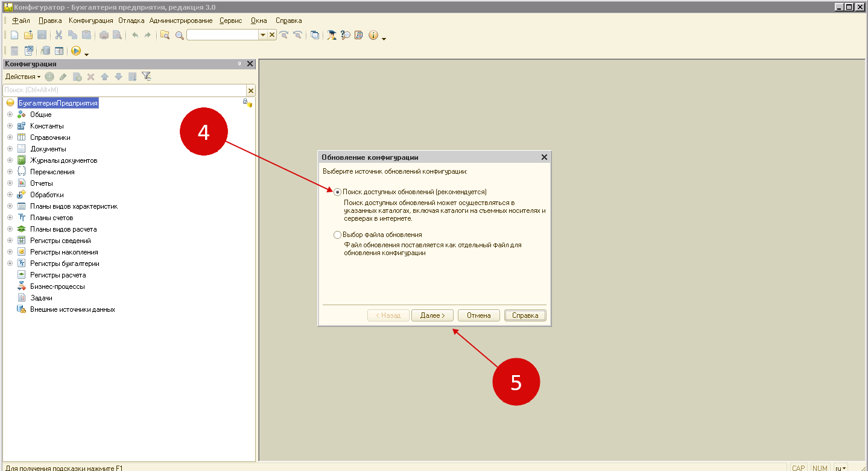Click the toolbar search text box
This screenshot has width=868, height=471.
223,35
